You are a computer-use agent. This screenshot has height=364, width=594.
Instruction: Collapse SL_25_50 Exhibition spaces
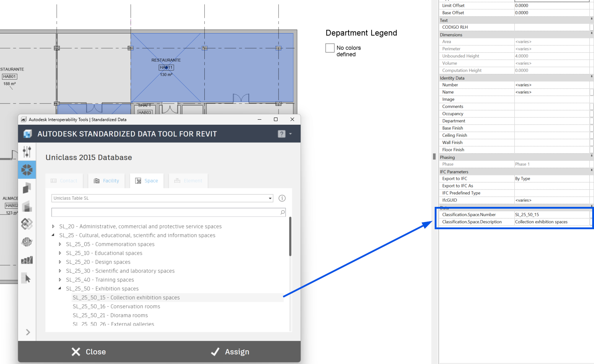[60, 289]
